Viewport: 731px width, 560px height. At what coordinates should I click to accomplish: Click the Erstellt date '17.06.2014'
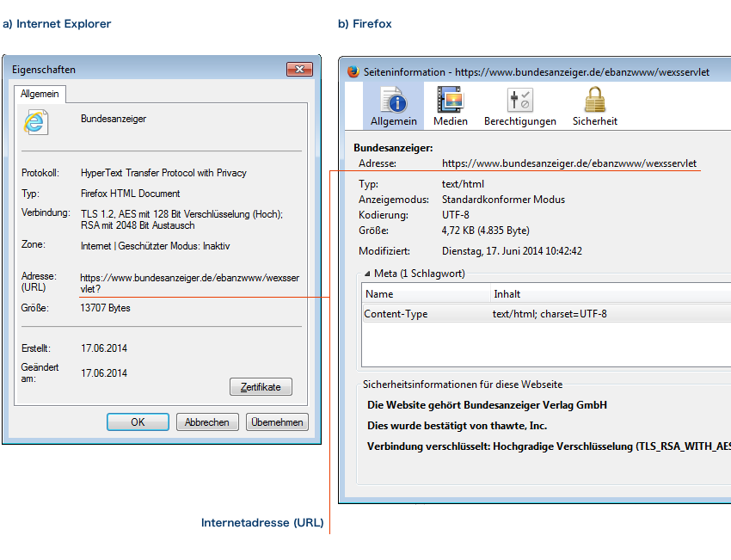point(103,348)
